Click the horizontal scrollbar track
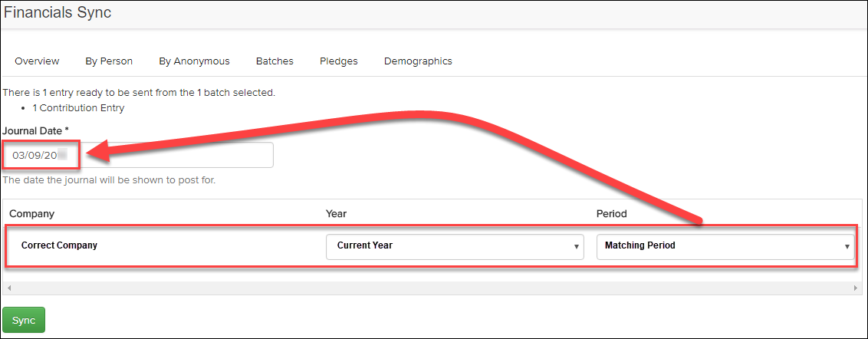This screenshot has width=868, height=339. (429, 288)
